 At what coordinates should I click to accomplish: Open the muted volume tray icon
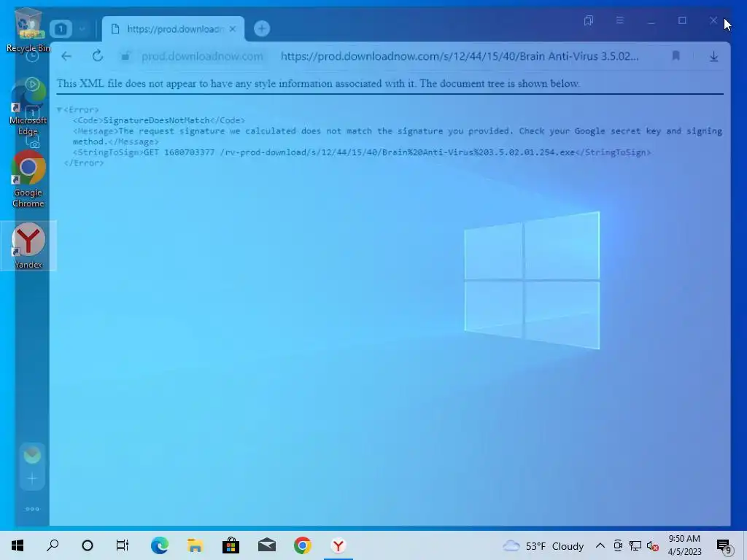pyautogui.click(x=653, y=546)
